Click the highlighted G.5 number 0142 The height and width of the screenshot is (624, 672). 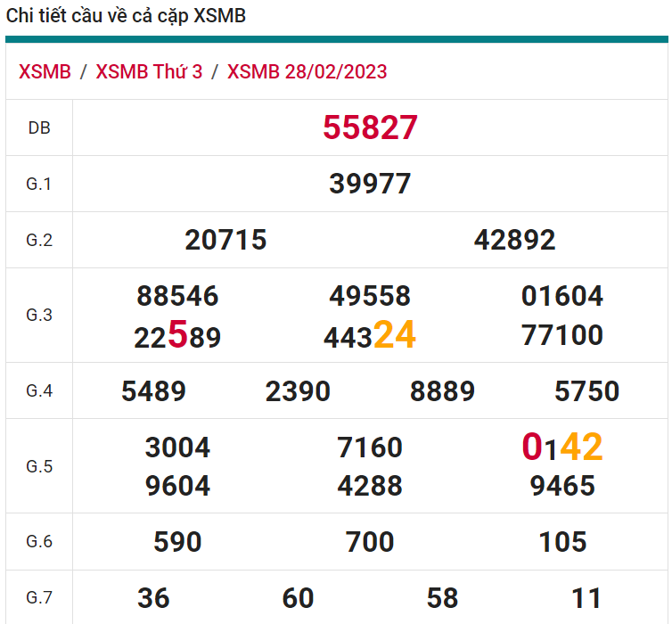[x=562, y=447]
